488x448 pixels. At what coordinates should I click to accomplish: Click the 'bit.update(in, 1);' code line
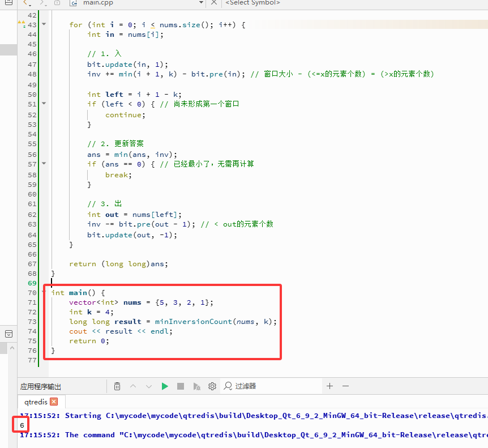click(x=127, y=65)
